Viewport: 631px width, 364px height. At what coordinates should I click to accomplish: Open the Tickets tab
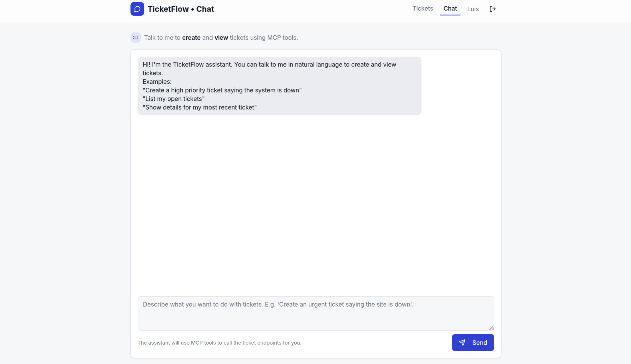point(422,9)
